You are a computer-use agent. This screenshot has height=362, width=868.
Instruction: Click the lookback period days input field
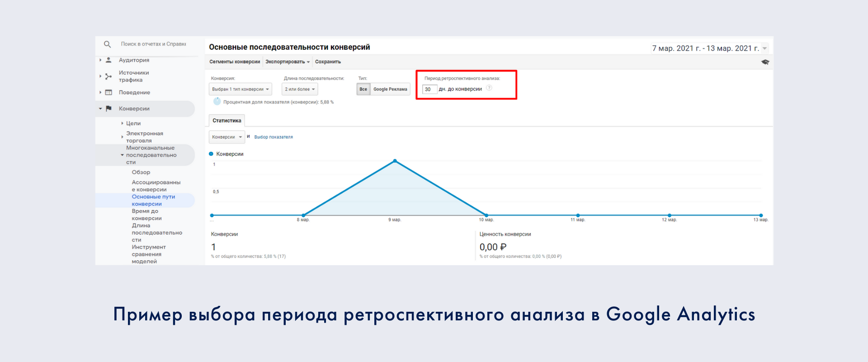pos(429,90)
